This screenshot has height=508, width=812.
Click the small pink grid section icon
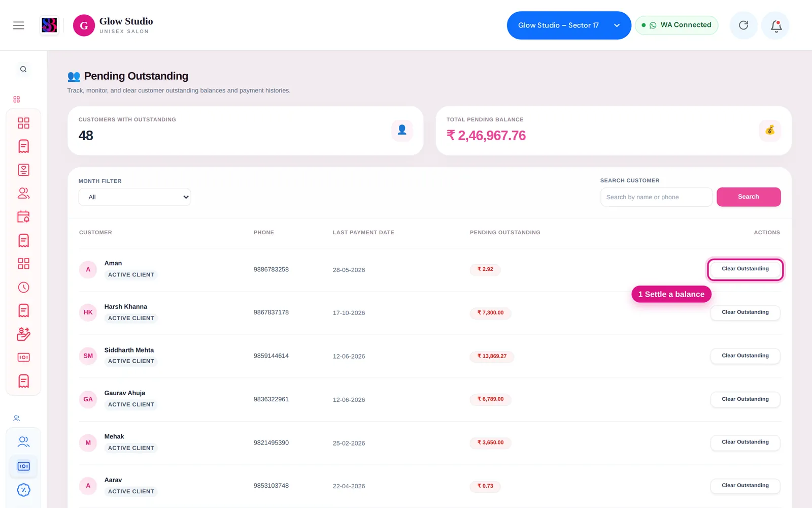click(17, 100)
